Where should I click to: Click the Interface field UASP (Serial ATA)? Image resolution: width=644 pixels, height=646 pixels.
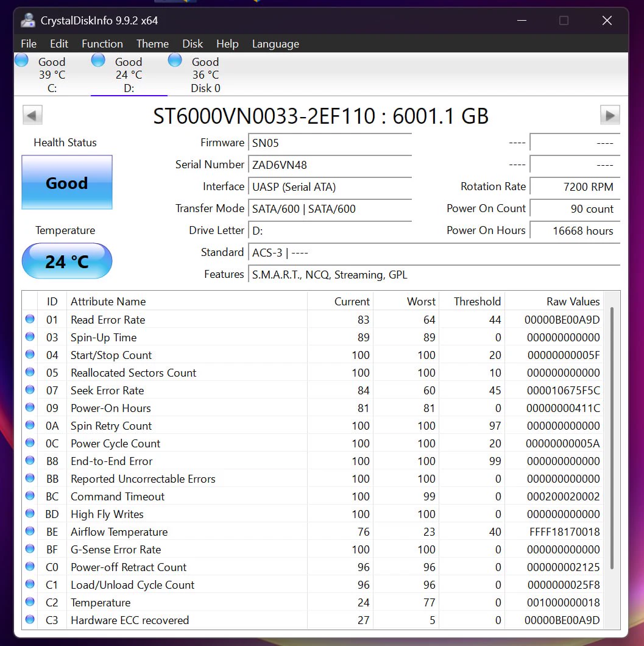[x=330, y=186]
